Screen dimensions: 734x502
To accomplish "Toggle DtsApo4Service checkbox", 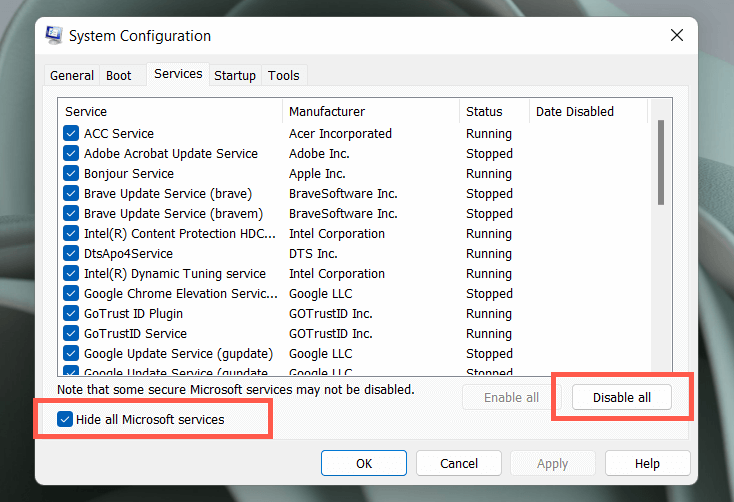I will [x=71, y=254].
